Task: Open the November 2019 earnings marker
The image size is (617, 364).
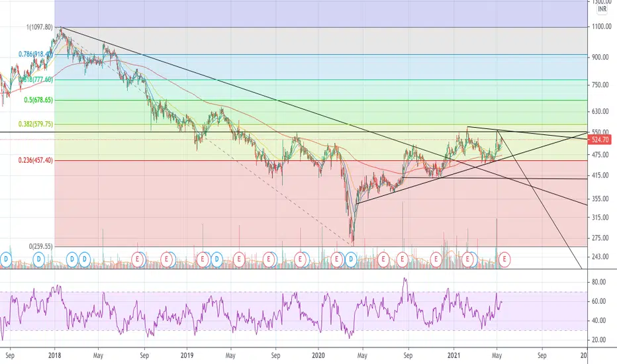Action: tap(301, 259)
